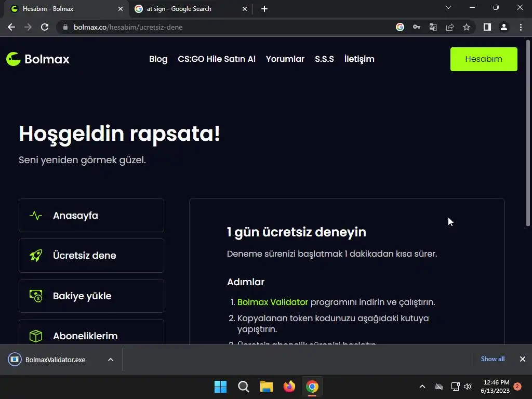The image size is (532, 399).
Task: Open the Blog menu item
Action: (x=158, y=59)
